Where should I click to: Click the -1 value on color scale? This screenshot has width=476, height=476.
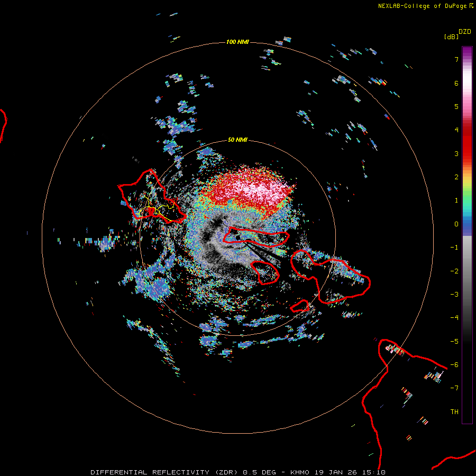point(454,248)
